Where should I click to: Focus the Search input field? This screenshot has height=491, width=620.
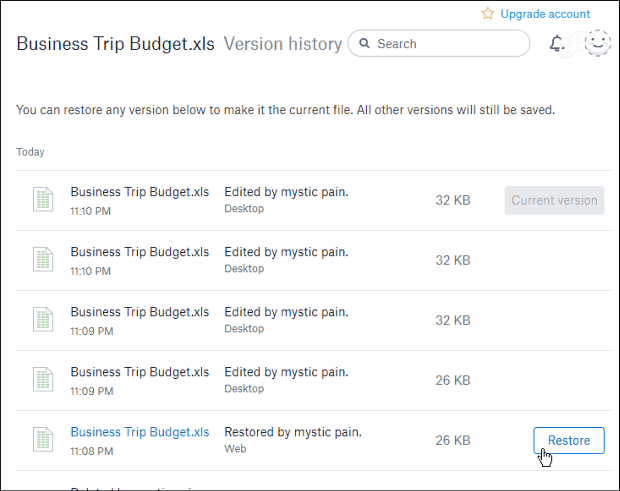(x=439, y=43)
